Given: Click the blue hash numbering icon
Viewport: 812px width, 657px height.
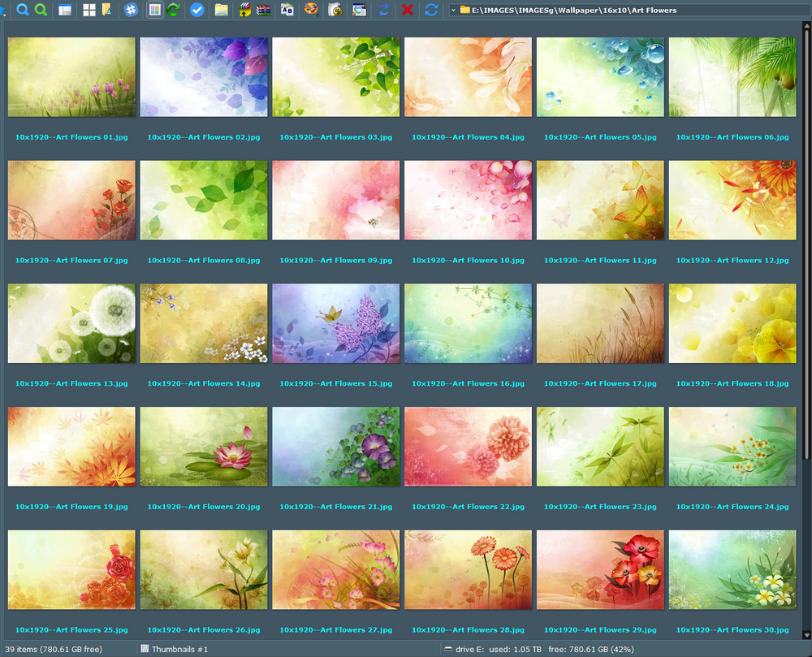Looking at the screenshot, I should point(132,11).
